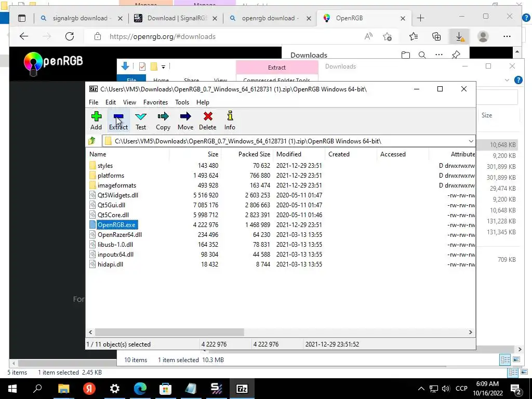Screen dimensions: 532x399
Task: Open a new tab in Edge
Action: point(420,18)
